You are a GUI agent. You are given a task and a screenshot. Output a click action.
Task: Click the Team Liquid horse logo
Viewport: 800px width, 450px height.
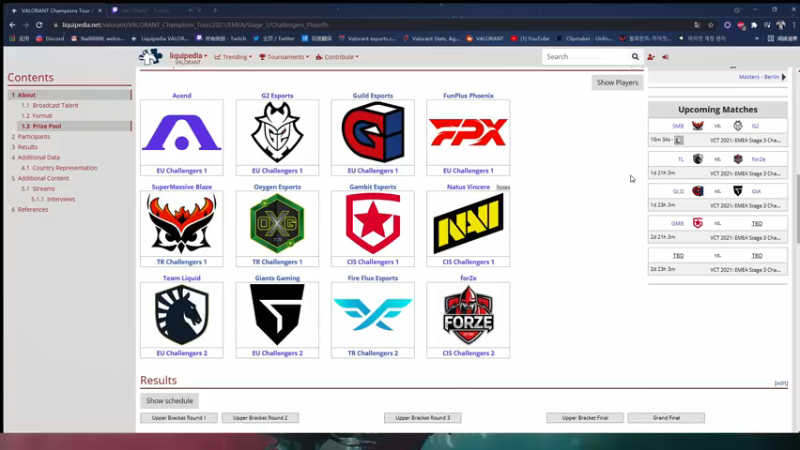click(182, 315)
